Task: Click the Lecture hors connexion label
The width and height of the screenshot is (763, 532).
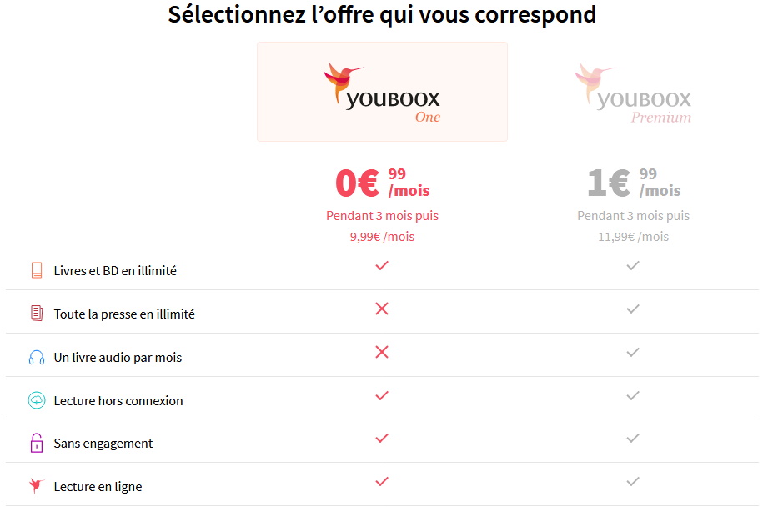Action: coord(118,400)
